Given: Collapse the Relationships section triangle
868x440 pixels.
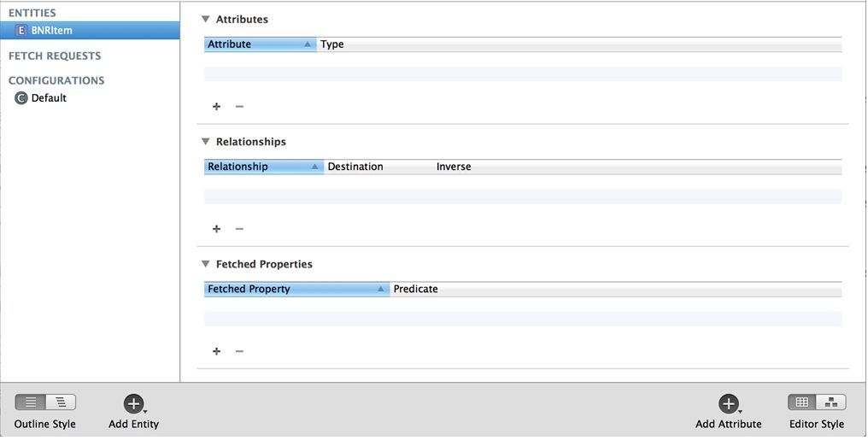Looking at the screenshot, I should (x=205, y=142).
